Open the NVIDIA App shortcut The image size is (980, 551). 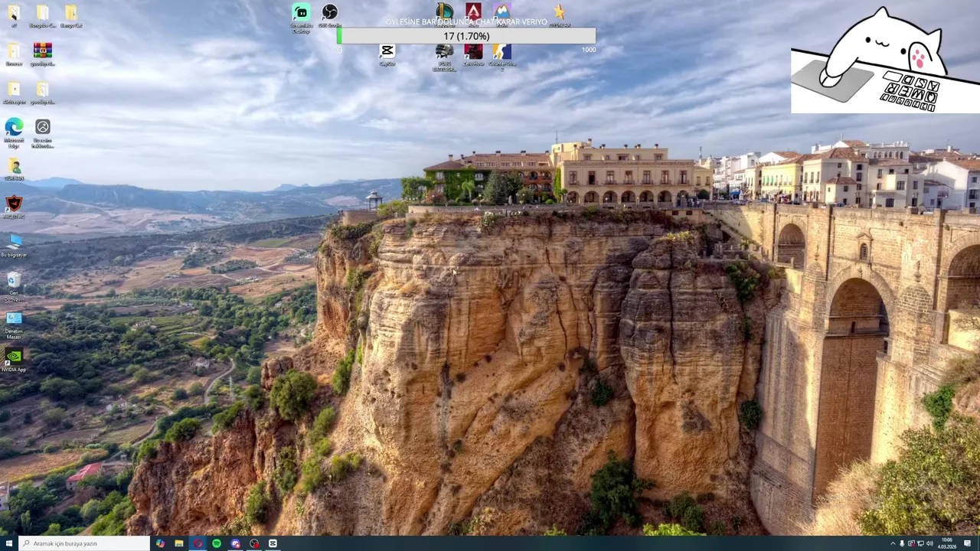pyautogui.click(x=14, y=360)
